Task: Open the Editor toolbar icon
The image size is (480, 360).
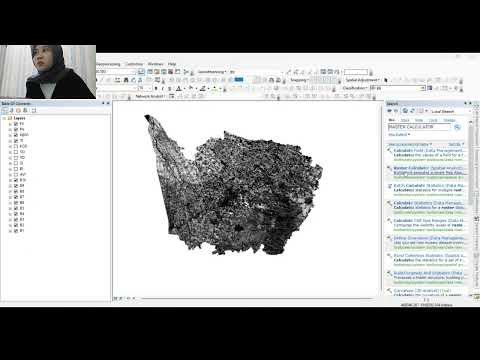Action: coord(141,72)
